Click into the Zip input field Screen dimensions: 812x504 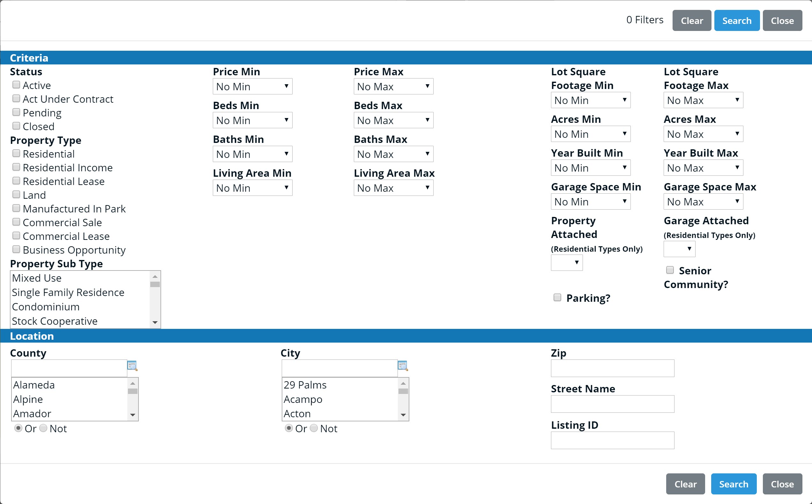612,368
